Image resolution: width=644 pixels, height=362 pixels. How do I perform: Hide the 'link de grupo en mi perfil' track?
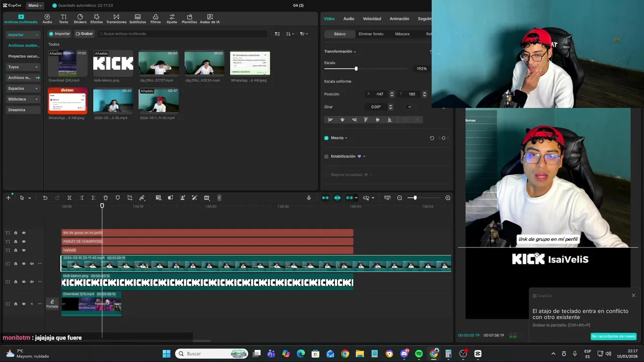point(24,233)
